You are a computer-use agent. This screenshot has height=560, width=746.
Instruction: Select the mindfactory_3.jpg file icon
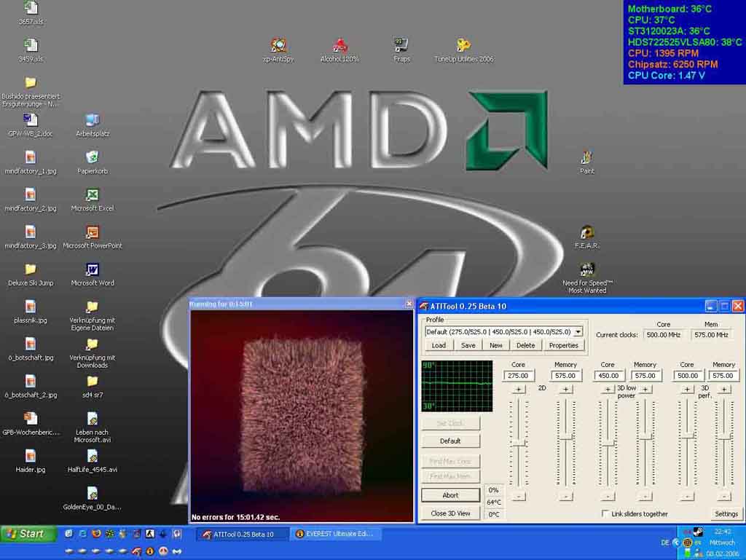pyautogui.click(x=31, y=232)
